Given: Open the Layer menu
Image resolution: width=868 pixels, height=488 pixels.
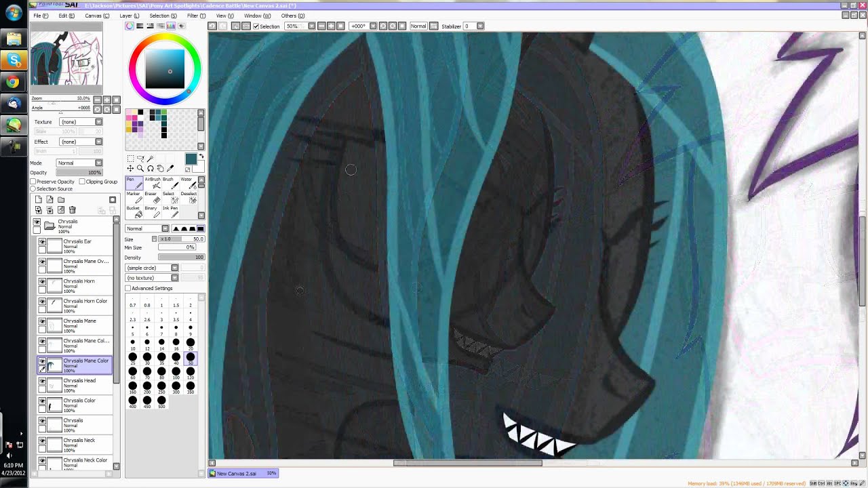Looking at the screenshot, I should [x=129, y=16].
